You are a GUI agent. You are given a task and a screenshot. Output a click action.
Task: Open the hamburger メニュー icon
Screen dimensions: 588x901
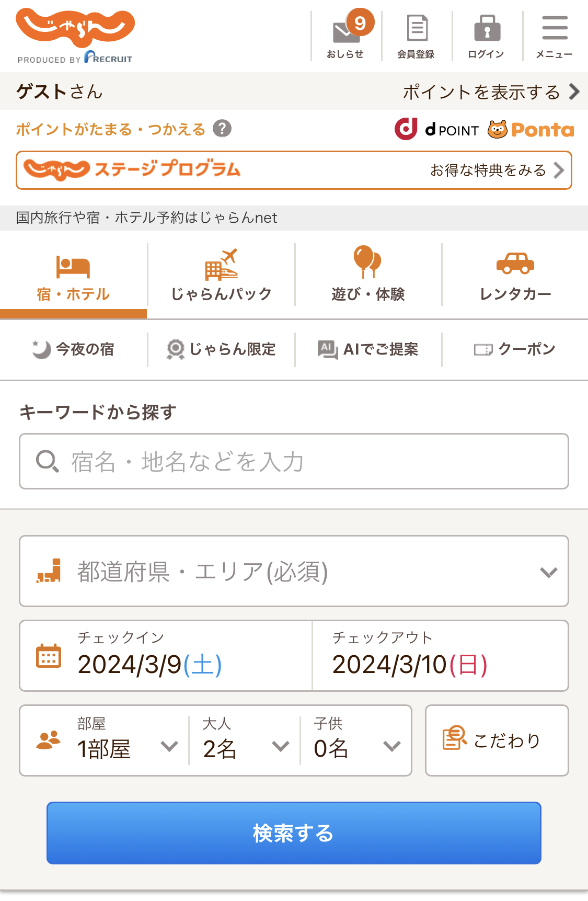coord(555,29)
